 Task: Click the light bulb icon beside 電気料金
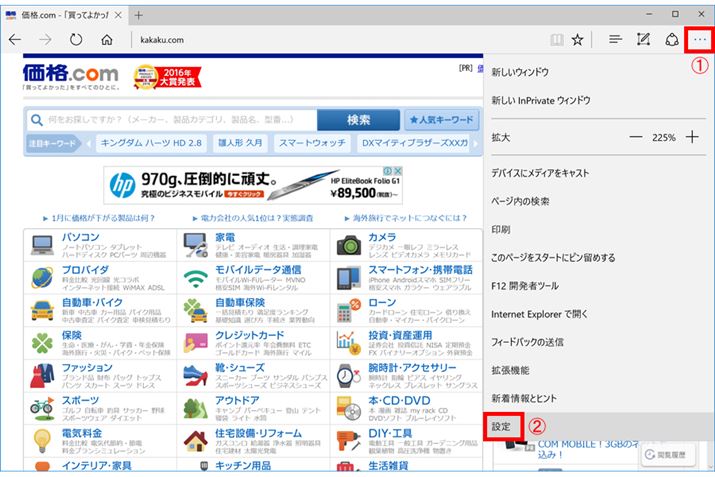point(42,441)
